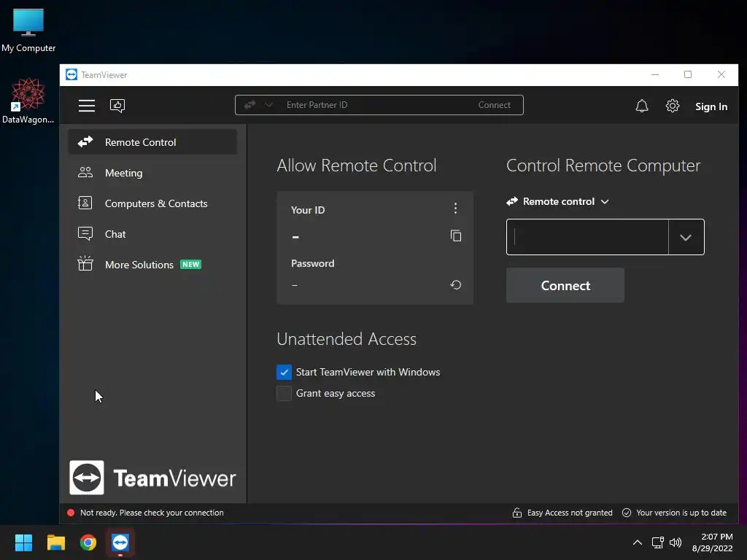The width and height of the screenshot is (747, 560).
Task: Click the Allow Remote Control heading
Action: (x=356, y=166)
